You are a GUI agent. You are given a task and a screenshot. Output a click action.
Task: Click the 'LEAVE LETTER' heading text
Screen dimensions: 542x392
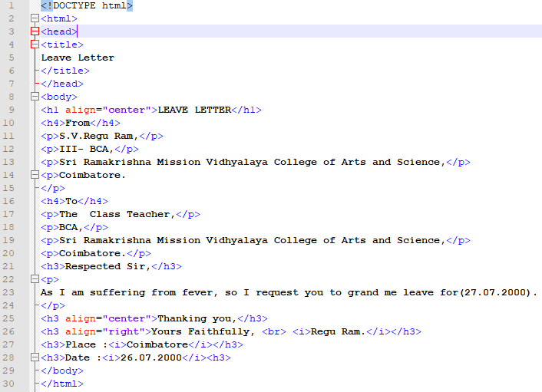[x=194, y=110]
